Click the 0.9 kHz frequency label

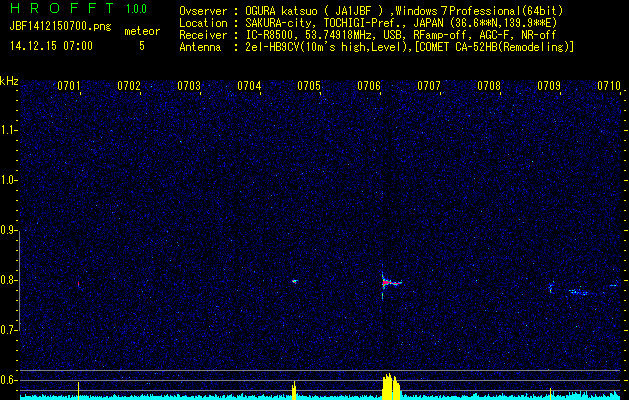pyautogui.click(x=9, y=230)
